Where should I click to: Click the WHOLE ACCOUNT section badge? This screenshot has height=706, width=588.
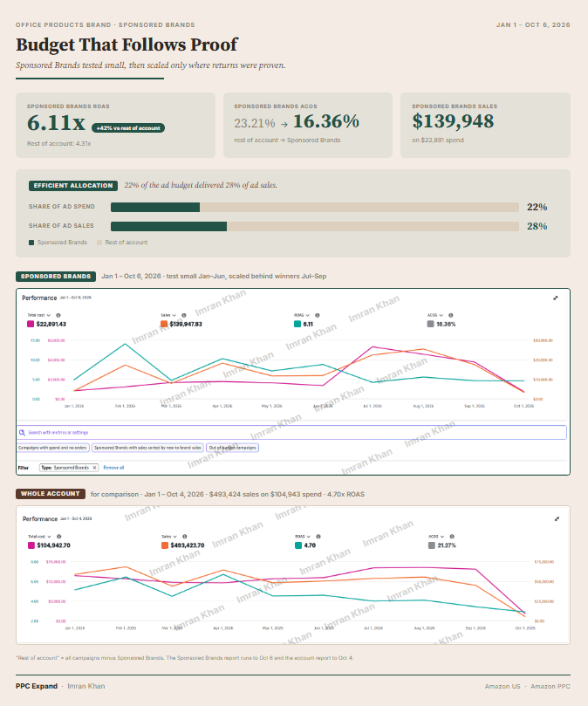point(51,494)
